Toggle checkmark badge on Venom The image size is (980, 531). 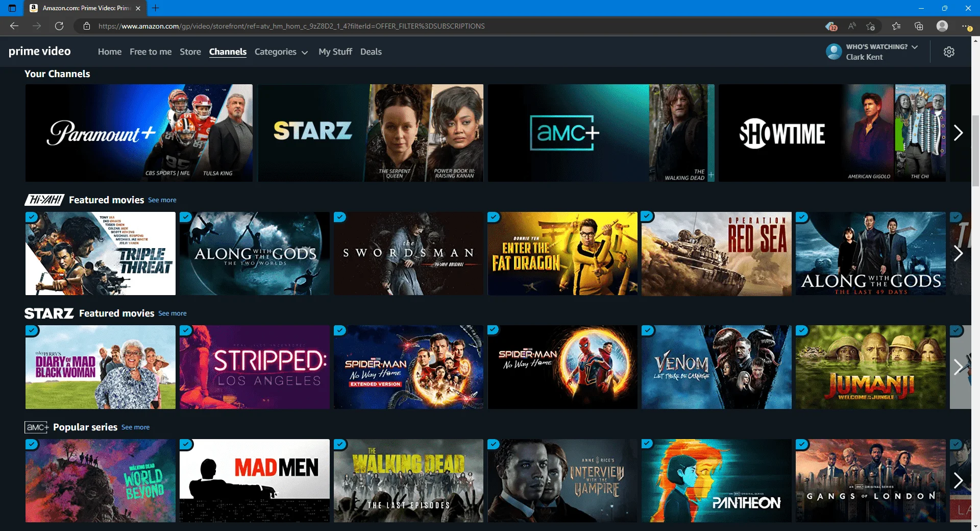point(648,330)
